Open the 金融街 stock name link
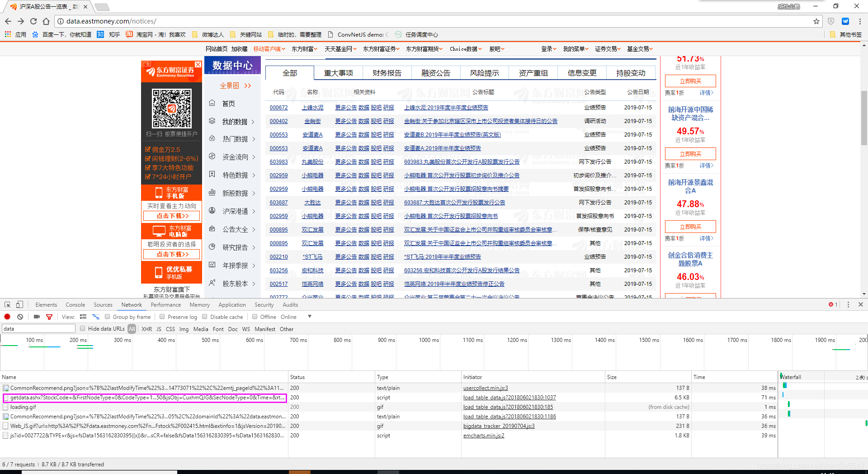This screenshot has height=474, width=868. pyautogui.click(x=312, y=121)
